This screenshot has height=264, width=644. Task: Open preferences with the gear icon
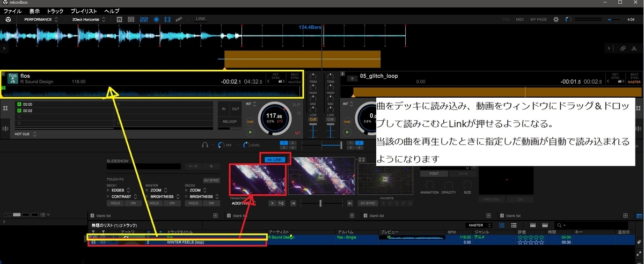[556, 19]
